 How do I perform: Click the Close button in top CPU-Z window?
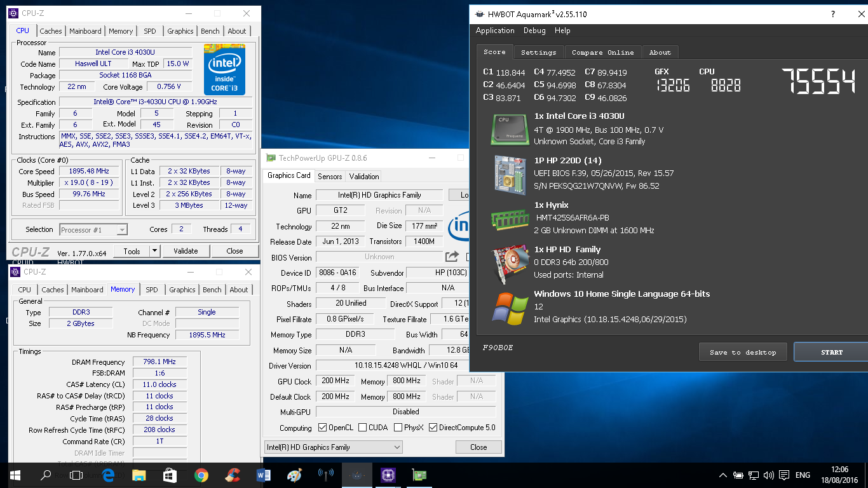(234, 251)
